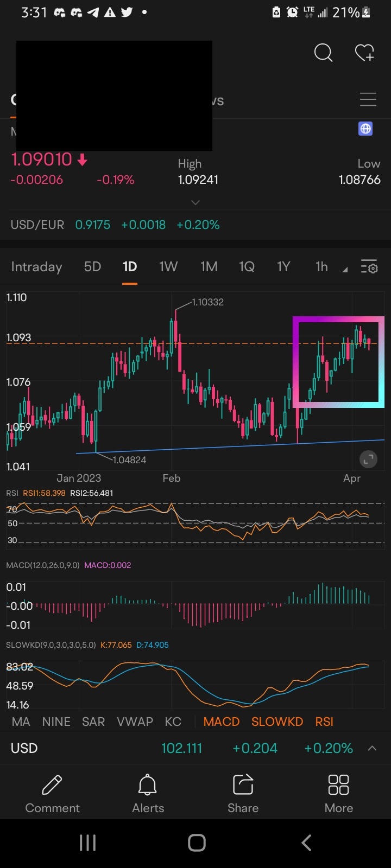391x868 pixels.
Task: Toggle the MACD indicator
Action: coord(222,722)
